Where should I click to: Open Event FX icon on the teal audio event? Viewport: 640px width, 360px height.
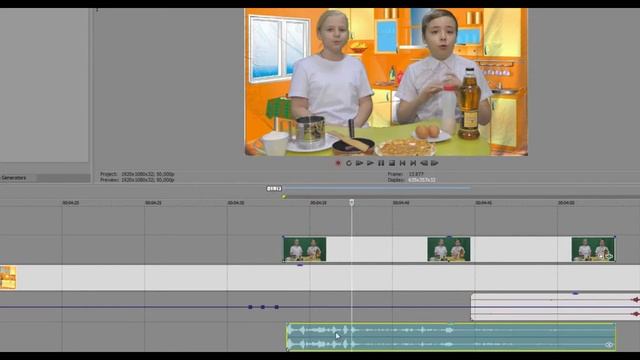[x=609, y=345]
